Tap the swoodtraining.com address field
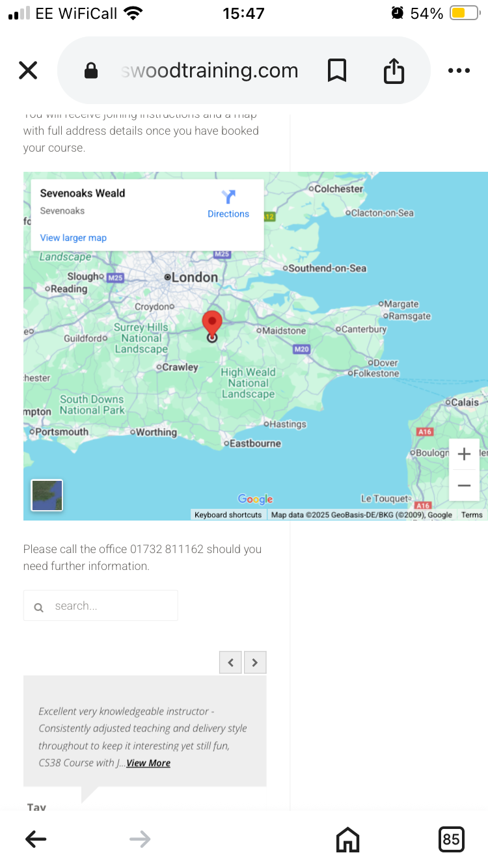 210,70
